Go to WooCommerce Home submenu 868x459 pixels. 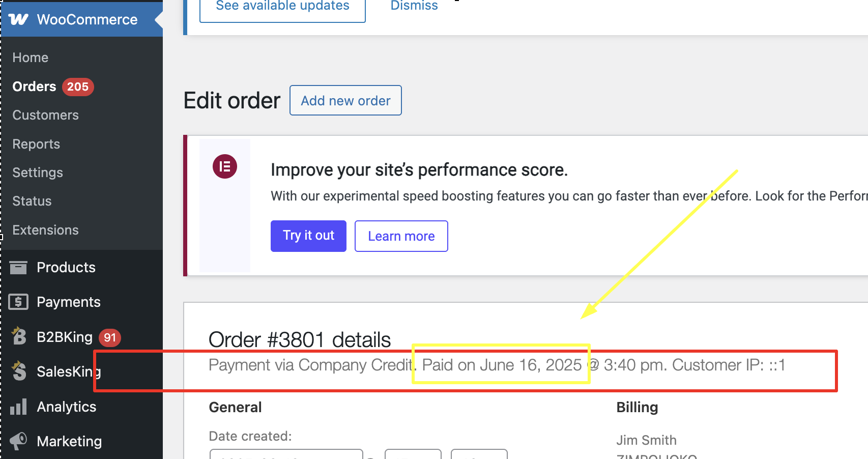click(31, 58)
